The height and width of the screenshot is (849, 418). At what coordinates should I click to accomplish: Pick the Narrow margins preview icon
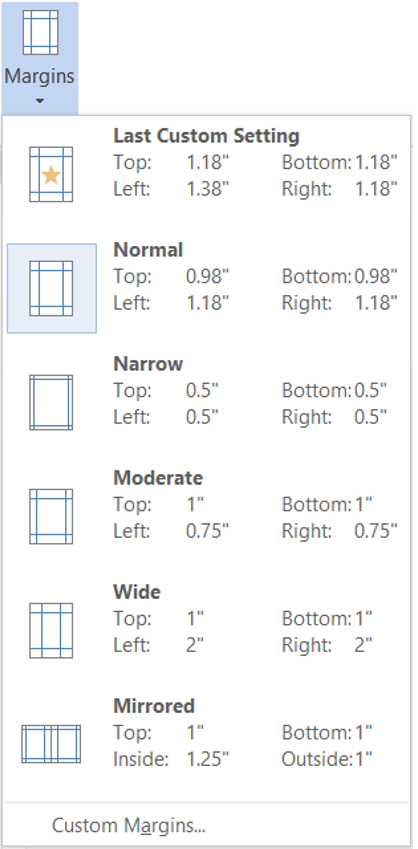tap(51, 402)
